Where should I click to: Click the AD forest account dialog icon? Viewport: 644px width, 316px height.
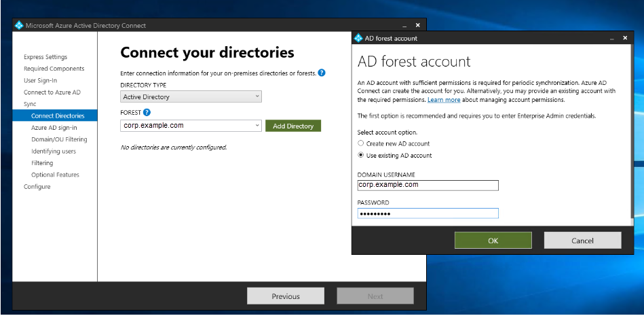pos(358,38)
